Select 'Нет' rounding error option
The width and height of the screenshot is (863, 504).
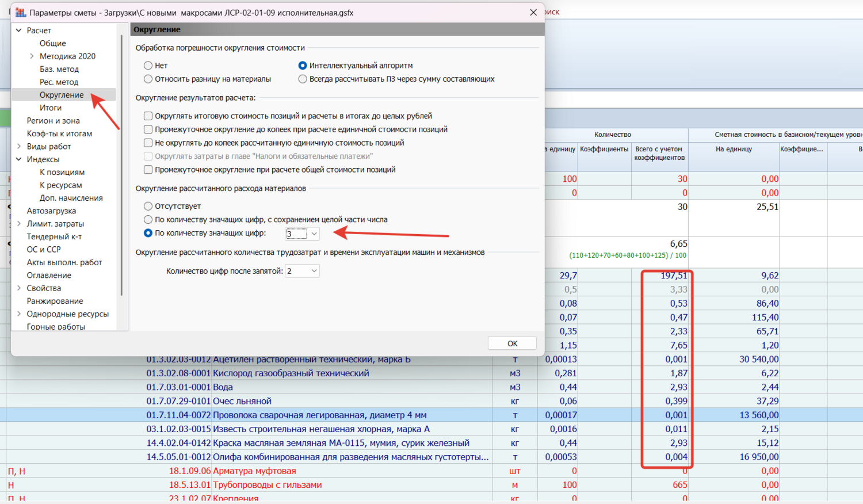coord(148,66)
